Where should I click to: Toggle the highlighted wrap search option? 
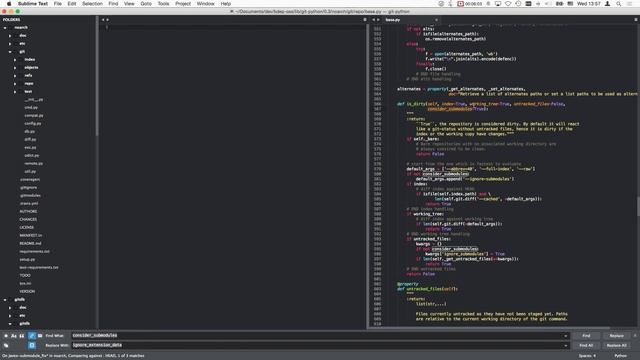31,336
